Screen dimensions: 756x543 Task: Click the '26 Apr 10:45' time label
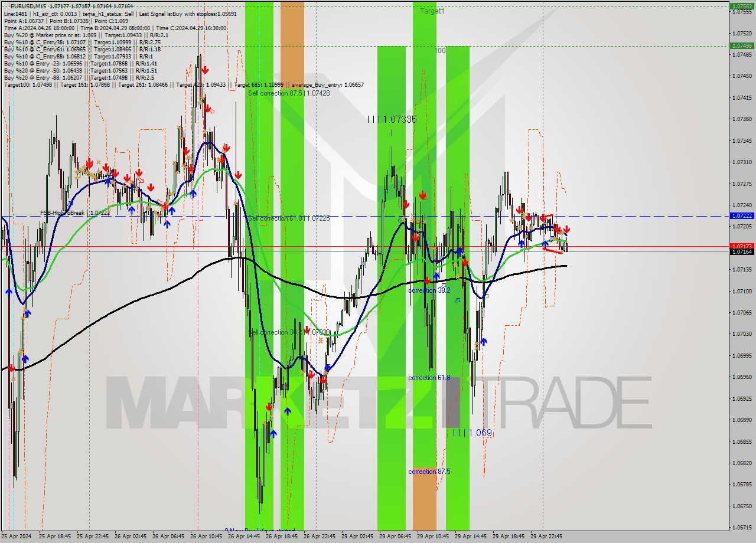(206, 537)
